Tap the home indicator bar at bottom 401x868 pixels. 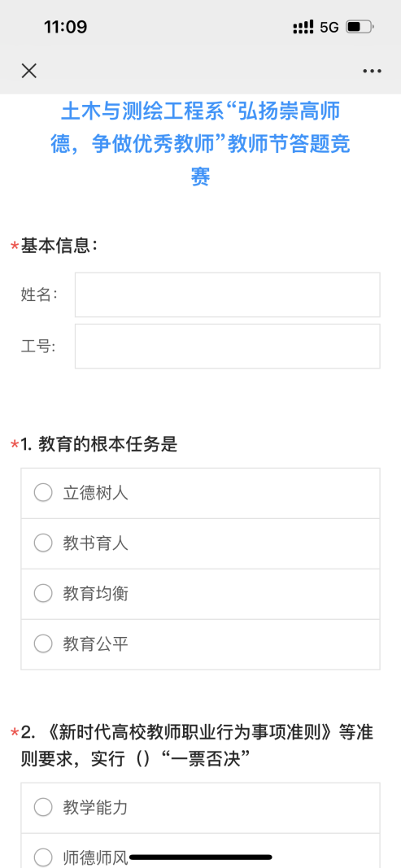tap(200, 857)
